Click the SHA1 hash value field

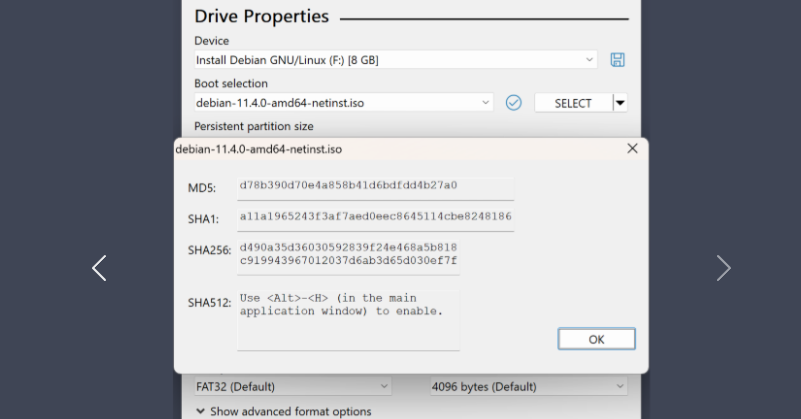coord(375,220)
